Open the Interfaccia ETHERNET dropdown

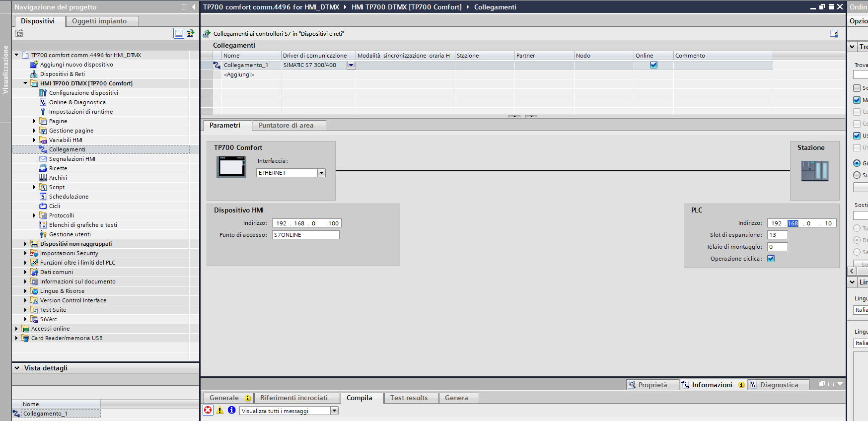coord(321,173)
